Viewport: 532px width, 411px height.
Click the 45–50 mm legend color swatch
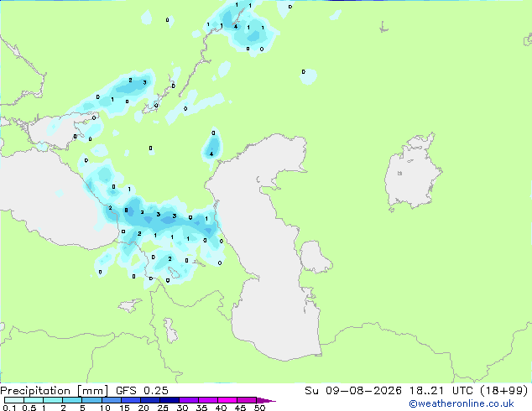tap(247, 400)
